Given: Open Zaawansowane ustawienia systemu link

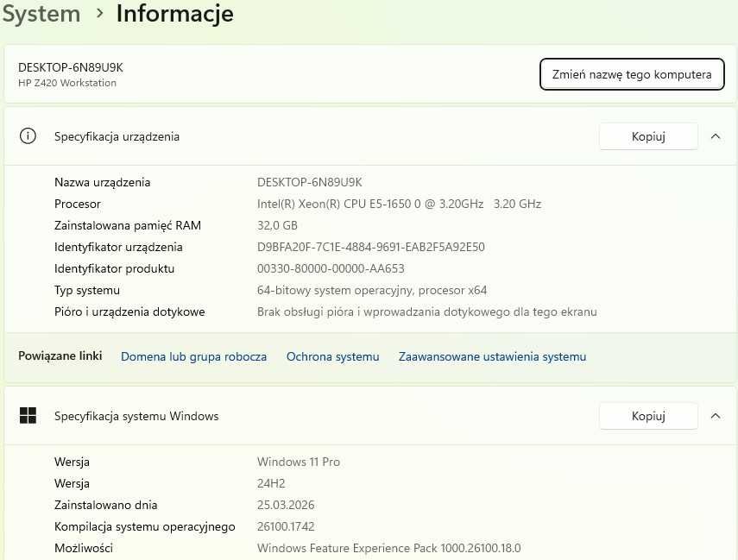Looking at the screenshot, I should pos(492,356).
